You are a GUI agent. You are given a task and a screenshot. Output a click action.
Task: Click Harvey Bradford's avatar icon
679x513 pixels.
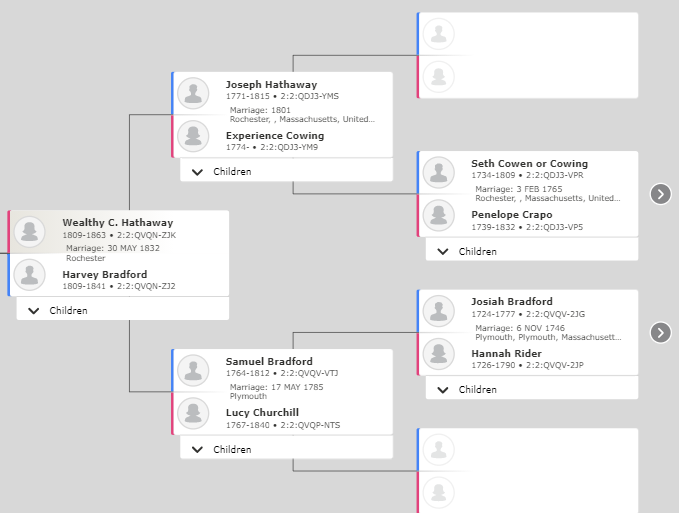coord(29,274)
